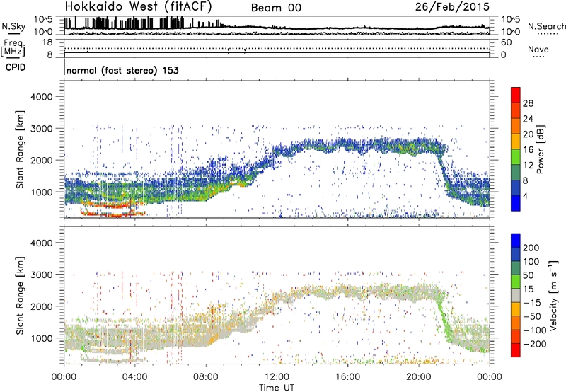Click the "Freq. [MHz]" axis label
Screen dimensions: 566x392
pos(13,47)
